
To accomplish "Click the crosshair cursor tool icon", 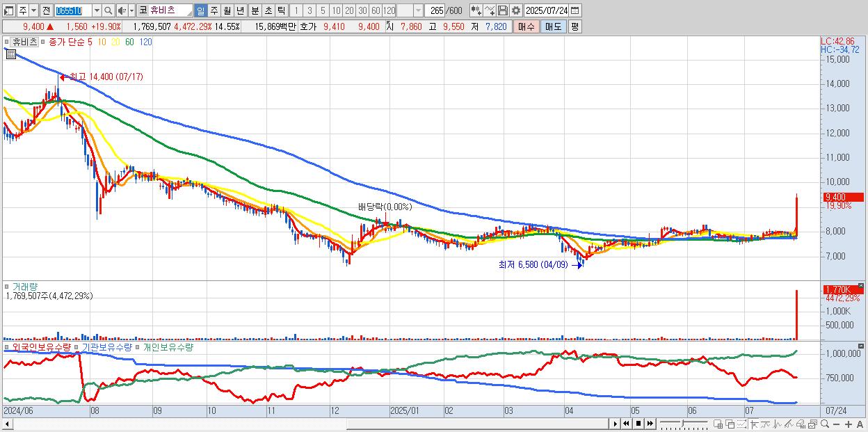I will click(754, 424).
